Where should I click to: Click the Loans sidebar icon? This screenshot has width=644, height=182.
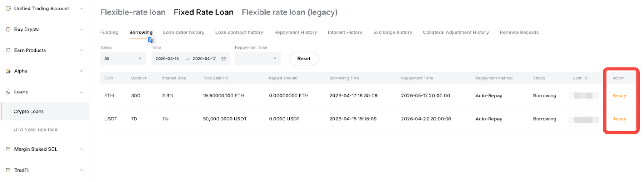pyautogui.click(x=8, y=92)
